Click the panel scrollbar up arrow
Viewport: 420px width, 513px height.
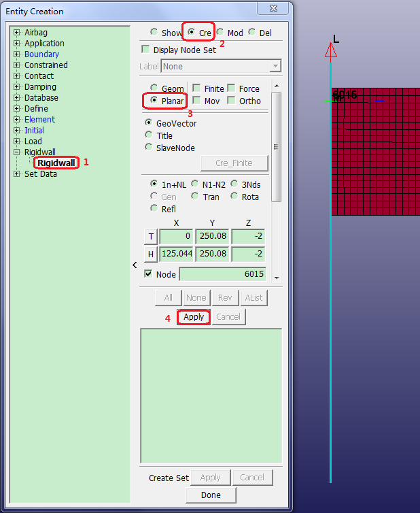tap(277, 86)
